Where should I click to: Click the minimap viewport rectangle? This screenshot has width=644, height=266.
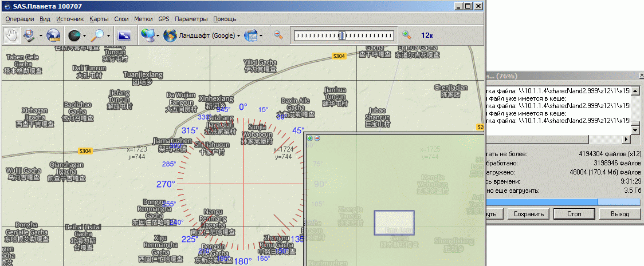[x=394, y=223]
